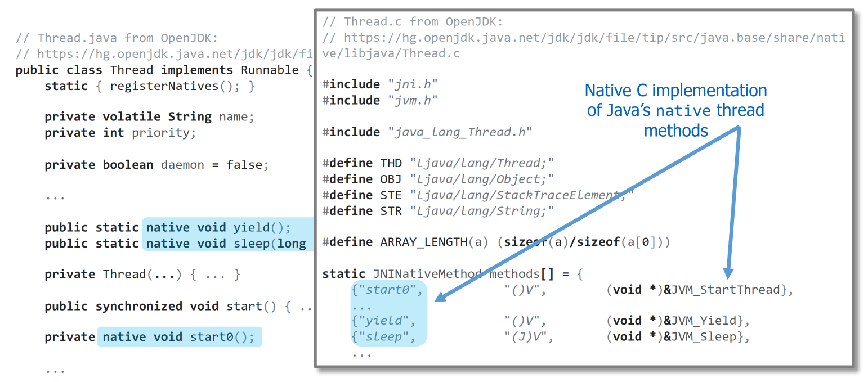This screenshot has width=868, height=382.
Task: Select the private volatile String name field
Action: (149, 117)
